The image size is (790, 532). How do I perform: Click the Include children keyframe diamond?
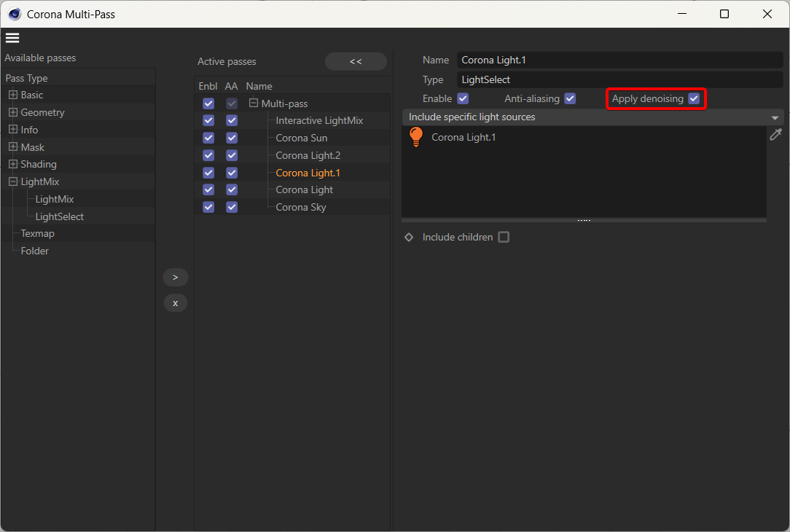(409, 238)
